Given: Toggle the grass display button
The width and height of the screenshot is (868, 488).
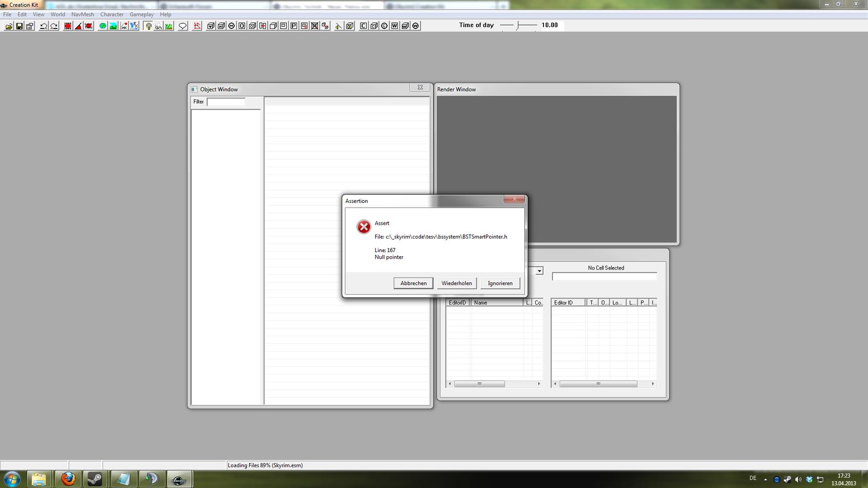Looking at the screenshot, I should tap(169, 26).
